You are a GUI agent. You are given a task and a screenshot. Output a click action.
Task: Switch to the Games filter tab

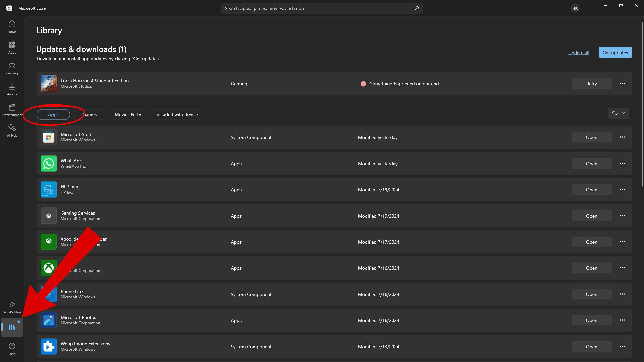coord(90,114)
